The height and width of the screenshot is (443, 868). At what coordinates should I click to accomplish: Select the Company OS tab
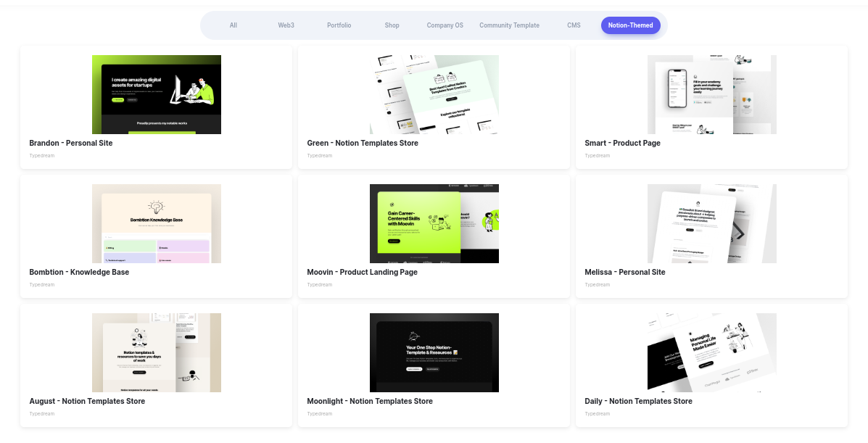pos(445,25)
